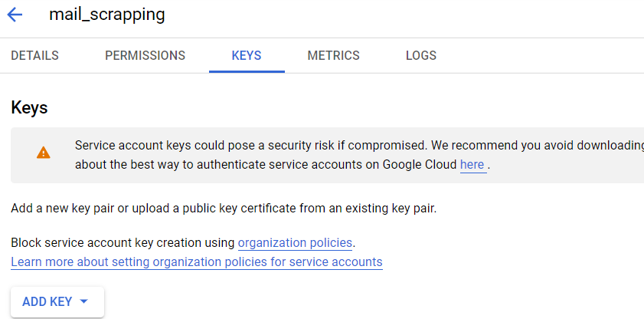Expand the ADD KEY dropdown arrow
This screenshot has height=319, width=644.
(83, 301)
